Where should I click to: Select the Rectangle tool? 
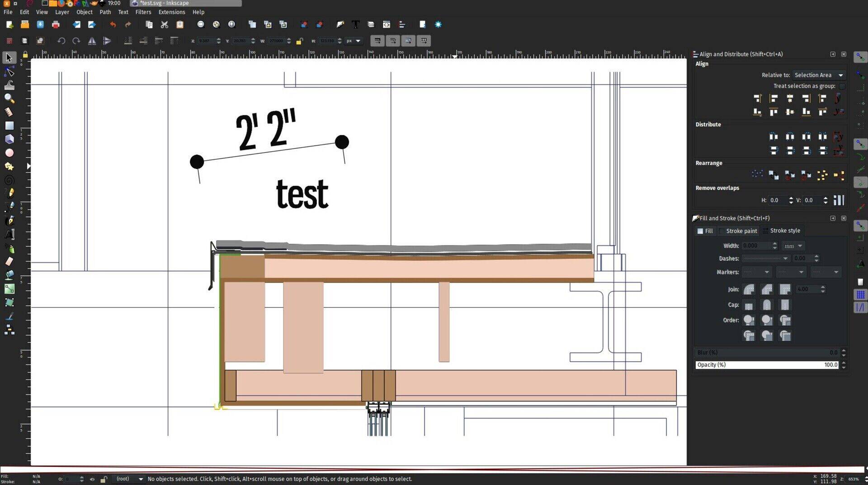(x=9, y=126)
